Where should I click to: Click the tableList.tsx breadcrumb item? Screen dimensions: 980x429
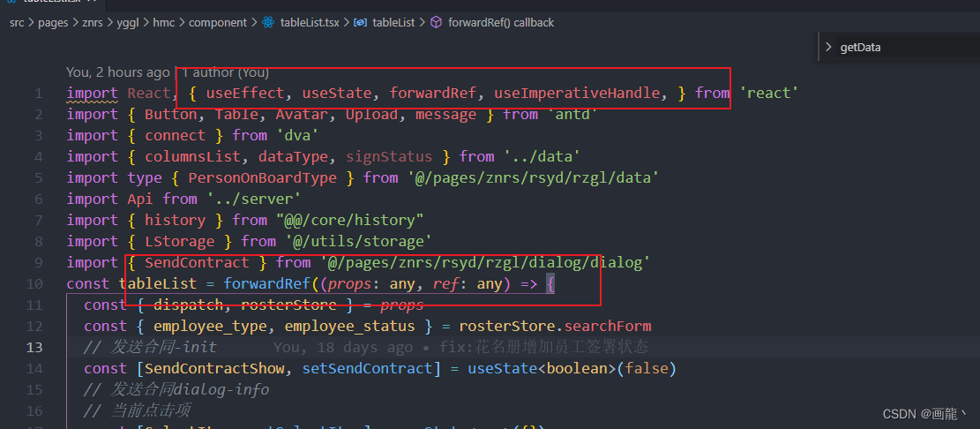coord(308,22)
